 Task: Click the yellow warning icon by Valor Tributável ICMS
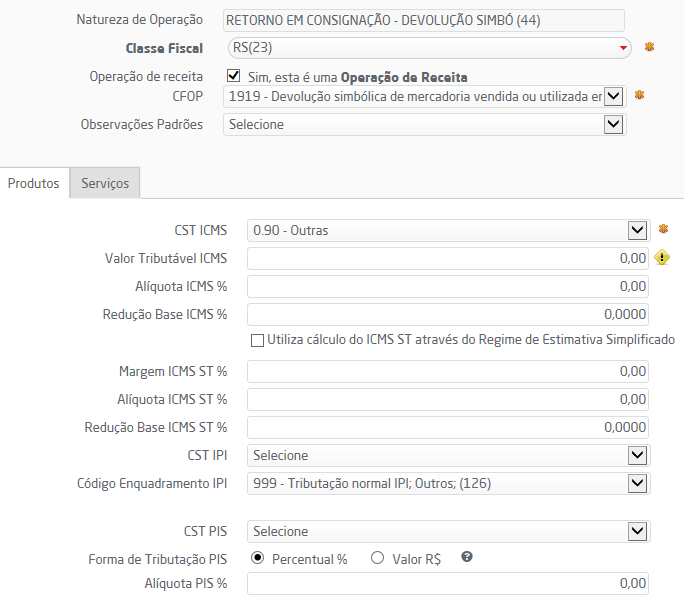pos(662,258)
